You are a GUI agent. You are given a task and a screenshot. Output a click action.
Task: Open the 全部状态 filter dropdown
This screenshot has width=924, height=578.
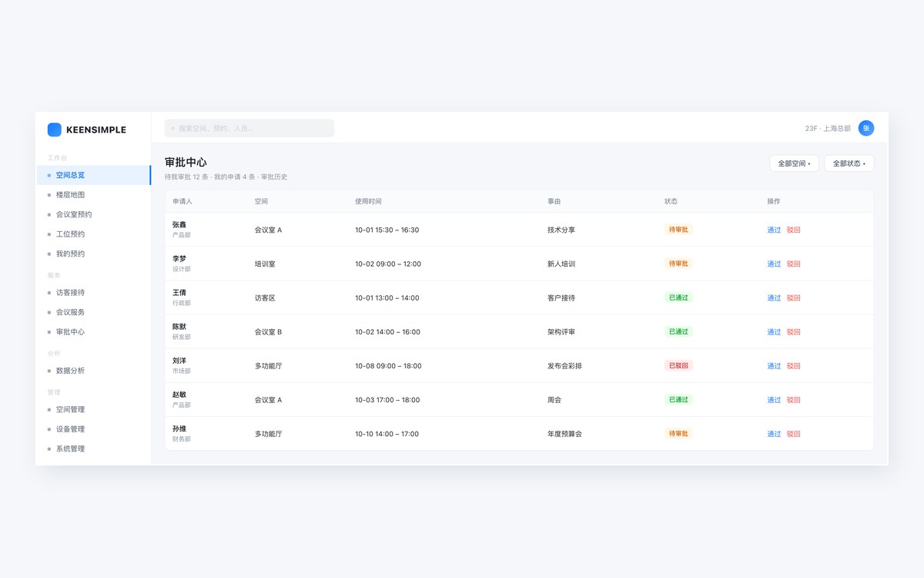click(849, 163)
